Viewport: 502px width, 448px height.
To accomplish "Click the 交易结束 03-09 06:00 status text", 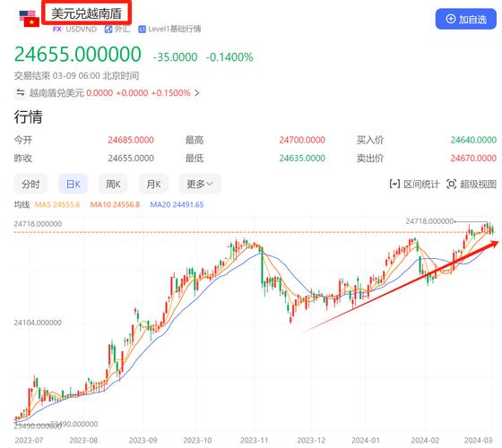I will point(76,76).
